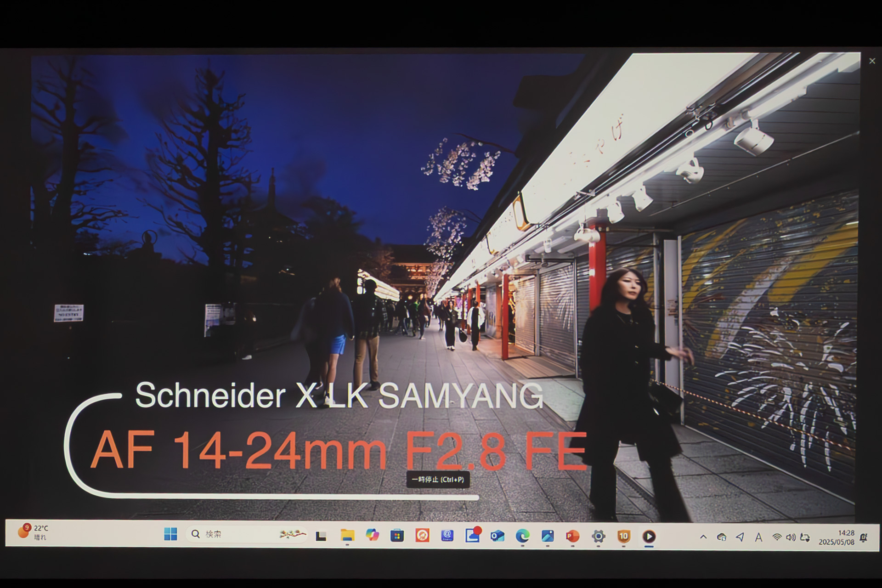
Task: Open Task View from taskbar
Action: 321,536
